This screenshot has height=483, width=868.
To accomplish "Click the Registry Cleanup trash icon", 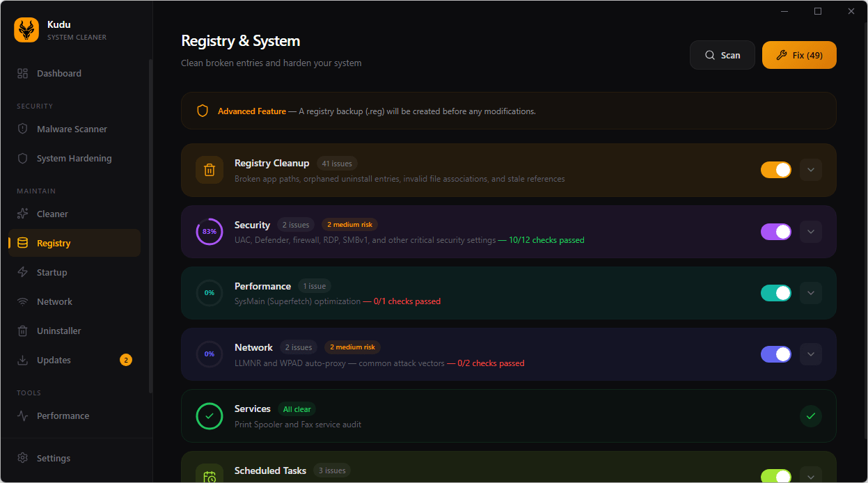I will (x=210, y=170).
